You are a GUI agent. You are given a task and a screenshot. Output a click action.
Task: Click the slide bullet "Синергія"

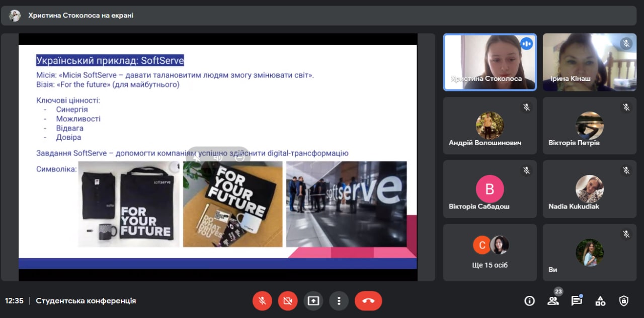72,110
